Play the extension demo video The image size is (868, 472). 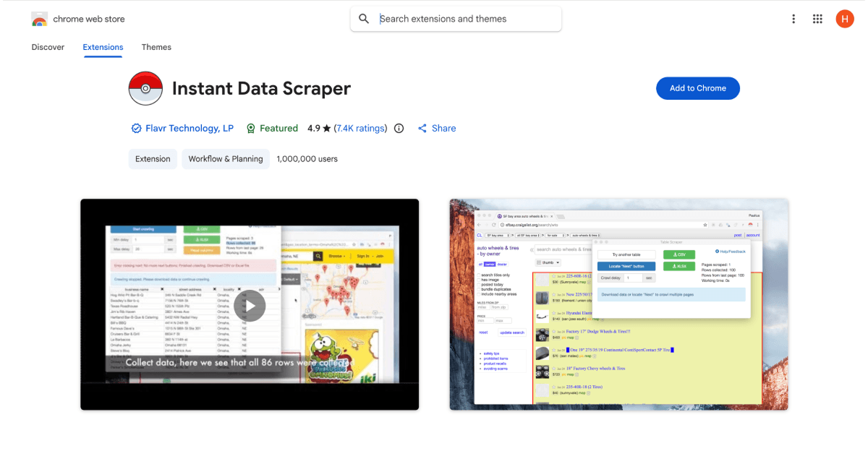250,305
